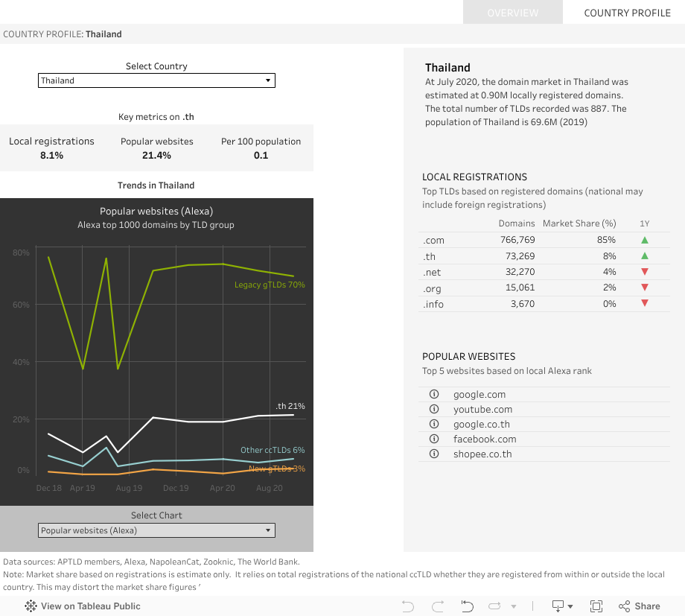Click the Redo icon in the toolbar

point(438,606)
